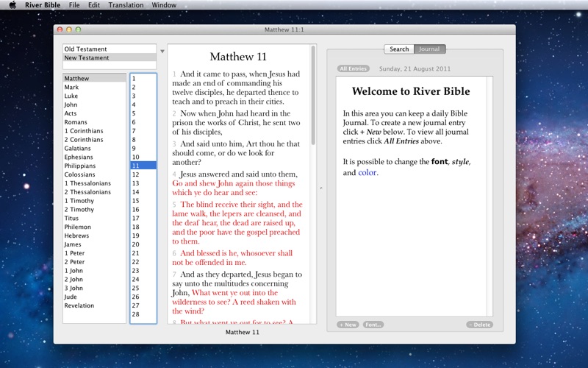Click the disclosure triangle beside the testament list
The height and width of the screenshot is (368, 588).
pos(162,52)
